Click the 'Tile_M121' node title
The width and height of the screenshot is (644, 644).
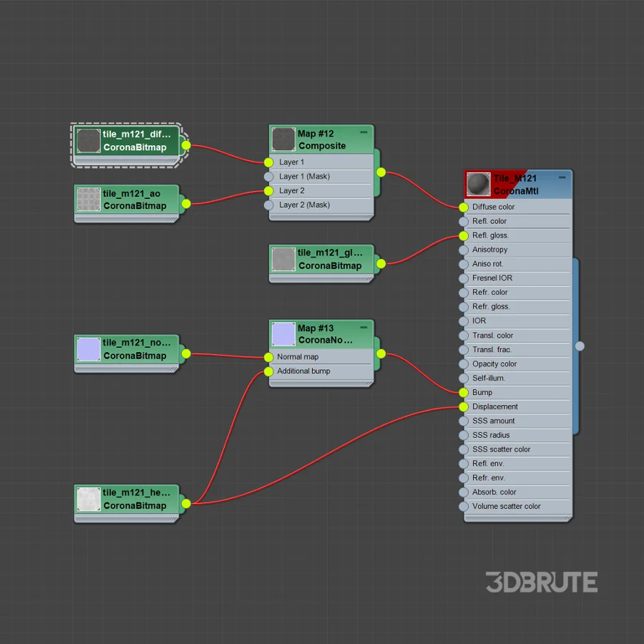515,178
